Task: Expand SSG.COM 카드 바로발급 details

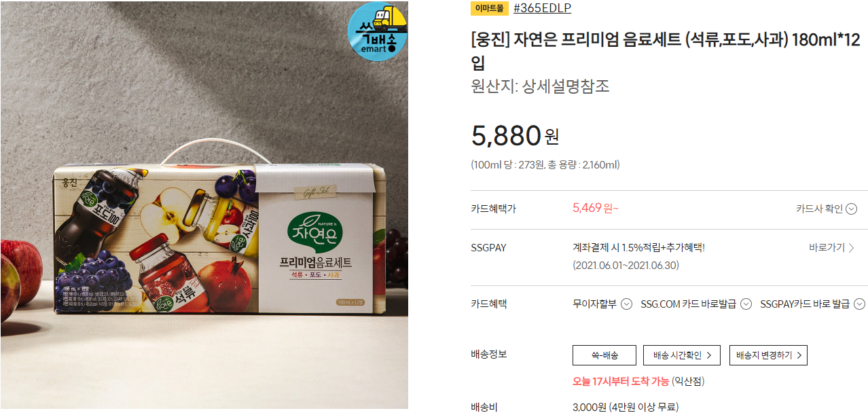Action: (696, 304)
